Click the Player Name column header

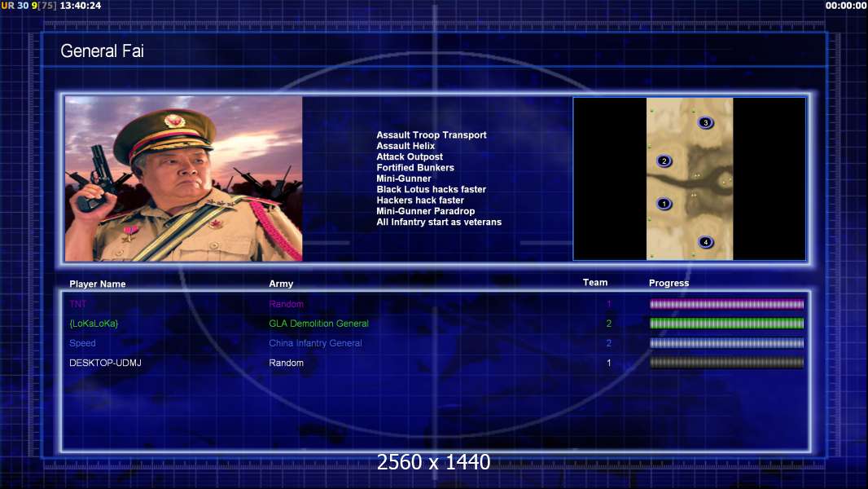[x=98, y=284]
